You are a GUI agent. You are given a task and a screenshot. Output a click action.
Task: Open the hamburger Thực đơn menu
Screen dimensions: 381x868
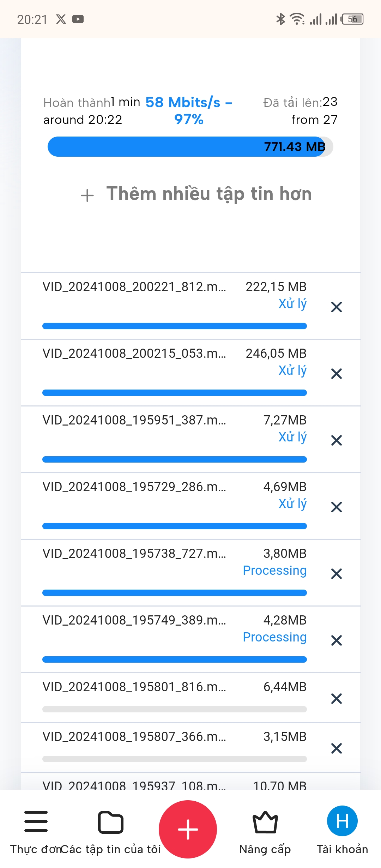coord(36,821)
